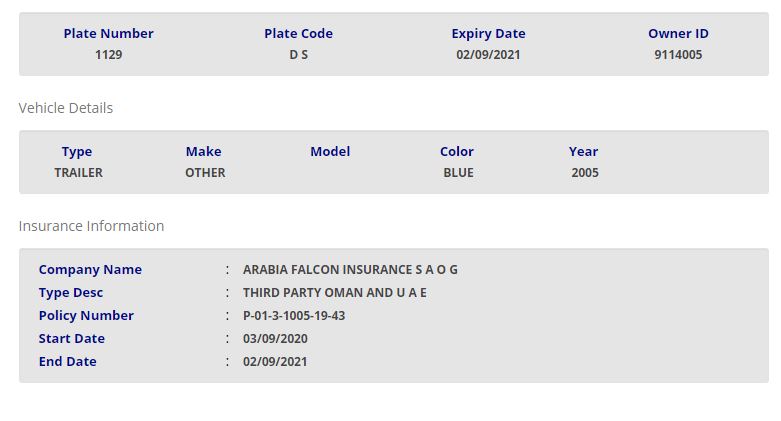
Task: Click policy number P-01-3-1005-19-43
Action: tap(294, 316)
